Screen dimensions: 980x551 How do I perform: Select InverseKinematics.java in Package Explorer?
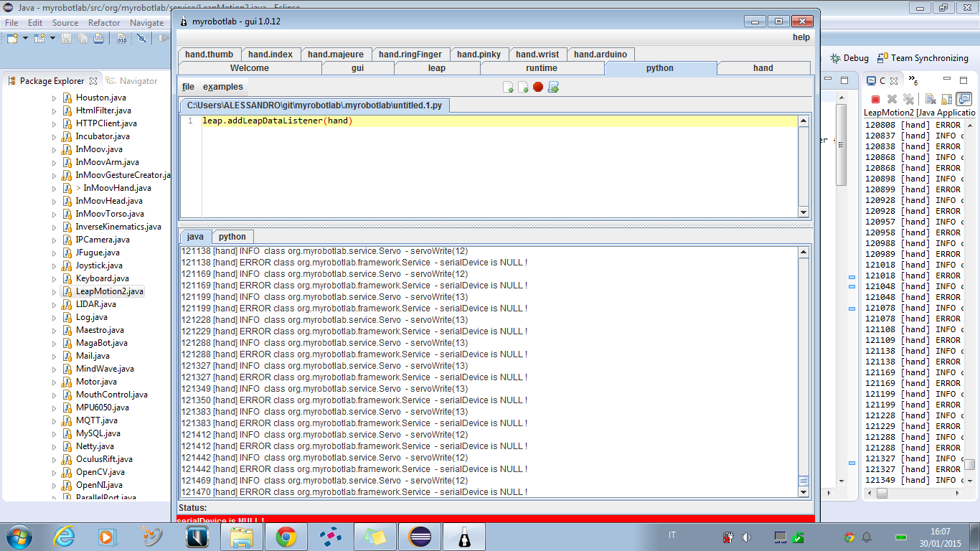pos(111,227)
